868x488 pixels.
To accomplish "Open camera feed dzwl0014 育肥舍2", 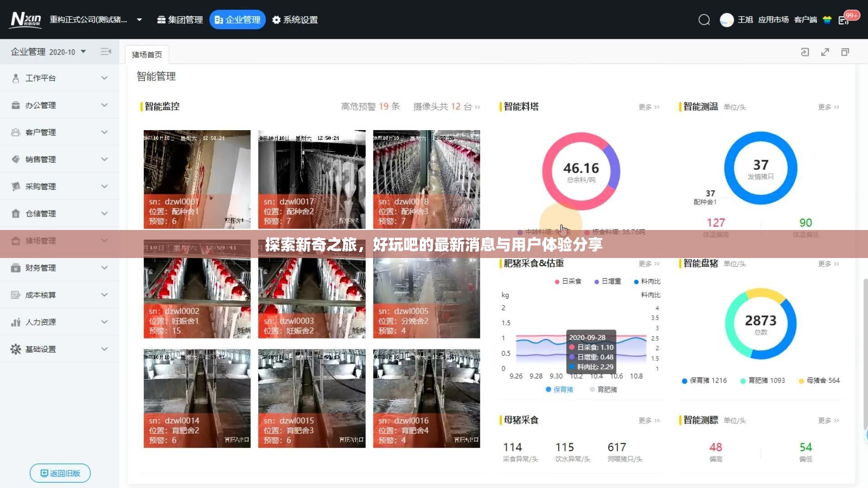I will pyautogui.click(x=197, y=399).
